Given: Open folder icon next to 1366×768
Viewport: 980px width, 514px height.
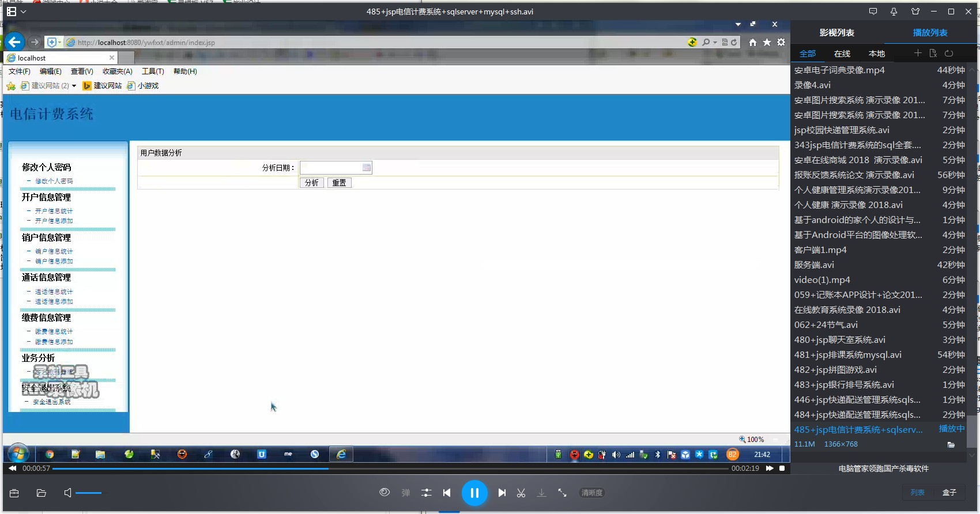Looking at the screenshot, I should pos(951,445).
